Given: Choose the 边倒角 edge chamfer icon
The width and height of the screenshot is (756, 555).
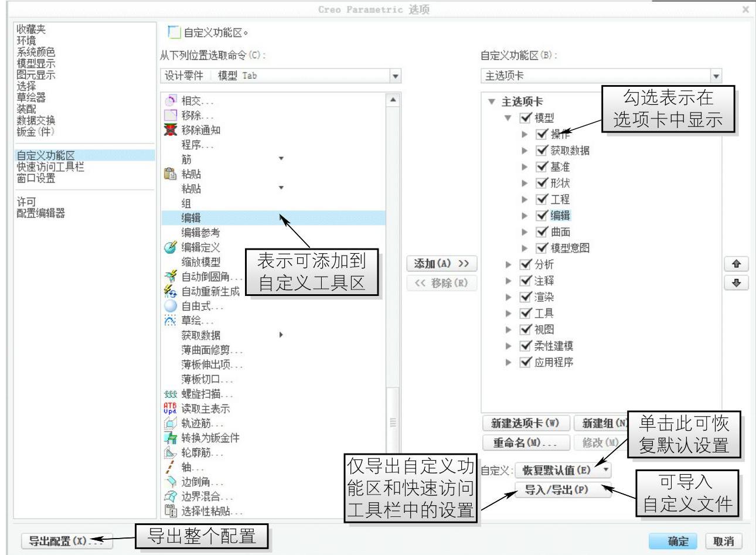Looking at the screenshot, I should (170, 482).
